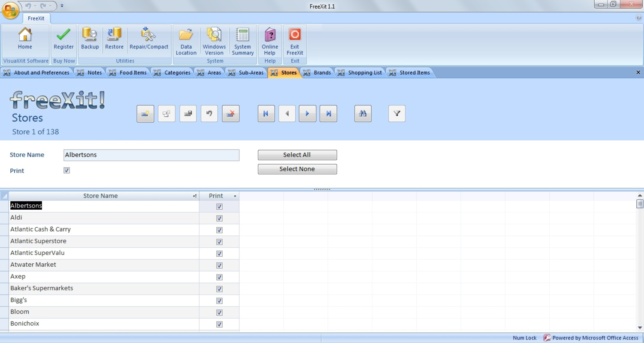
Task: Go to the next store record
Action: click(308, 114)
